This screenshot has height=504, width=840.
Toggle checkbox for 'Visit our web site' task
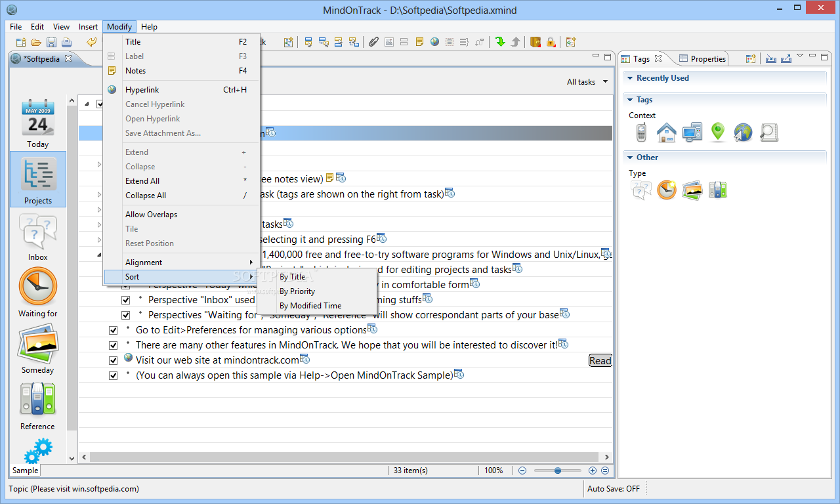pos(114,360)
